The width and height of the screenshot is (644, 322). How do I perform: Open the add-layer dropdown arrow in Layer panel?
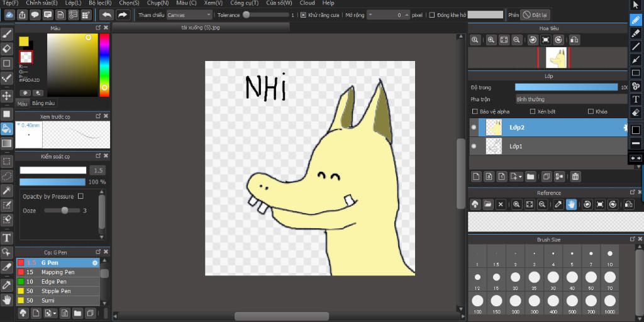pyautogui.click(x=521, y=177)
